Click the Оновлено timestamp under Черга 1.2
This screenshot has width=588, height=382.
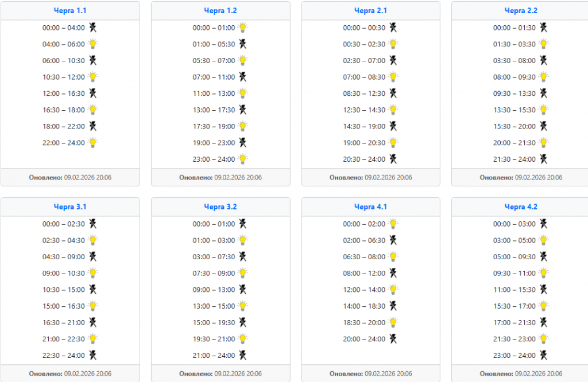(x=220, y=178)
